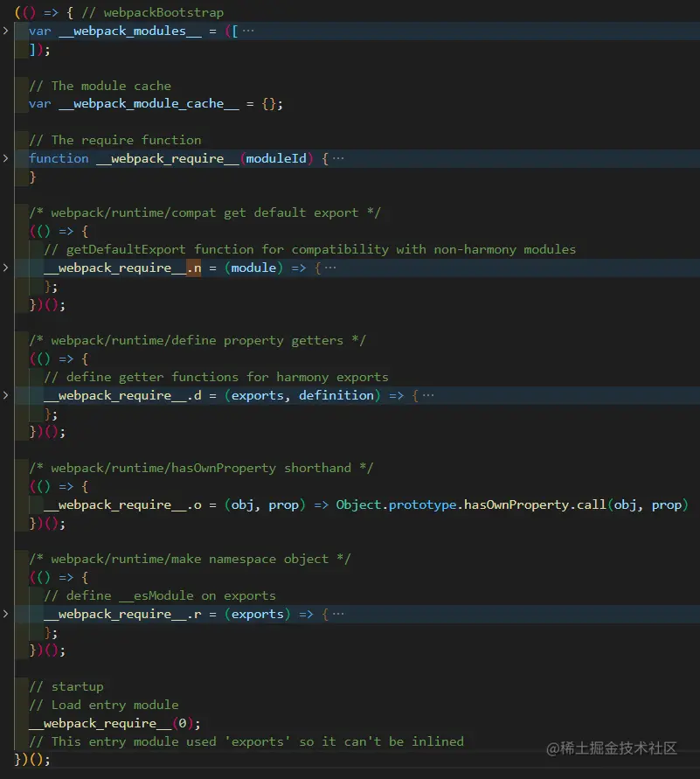
Task: Select the module parameter in getDefaultExport
Action: point(253,268)
